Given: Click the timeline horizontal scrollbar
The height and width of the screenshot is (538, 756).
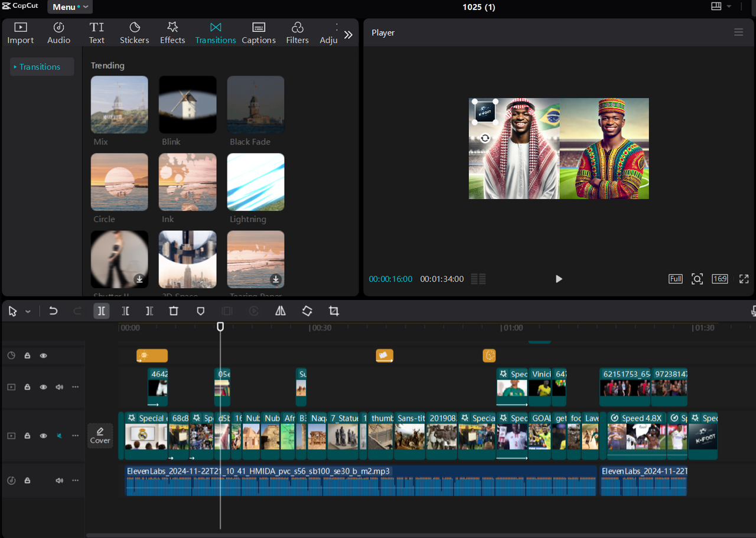Looking at the screenshot, I should pyautogui.click(x=421, y=535).
